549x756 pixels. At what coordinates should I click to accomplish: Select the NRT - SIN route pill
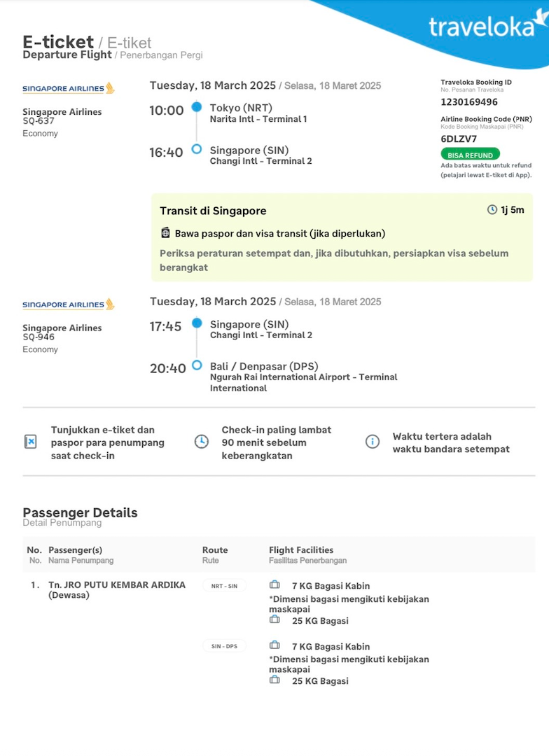coord(224,586)
